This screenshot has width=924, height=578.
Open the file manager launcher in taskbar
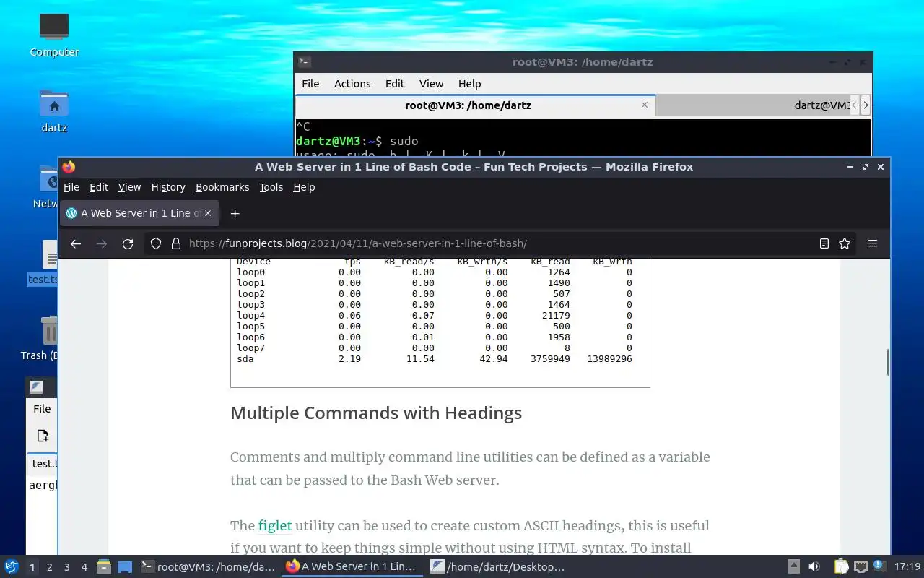click(103, 567)
